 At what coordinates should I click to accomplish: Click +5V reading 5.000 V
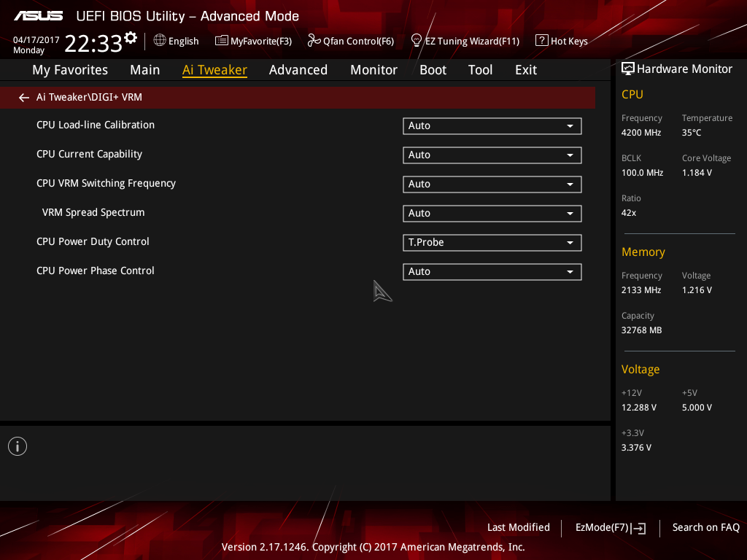click(x=697, y=408)
